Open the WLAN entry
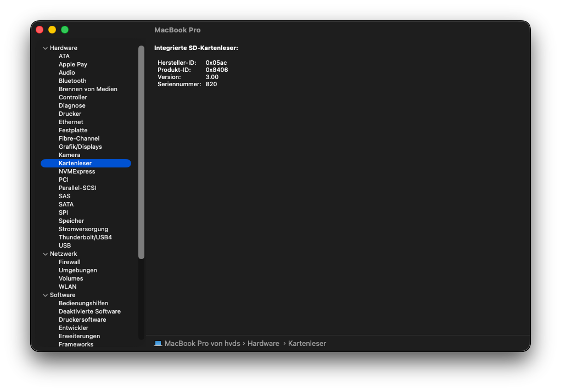 point(68,287)
